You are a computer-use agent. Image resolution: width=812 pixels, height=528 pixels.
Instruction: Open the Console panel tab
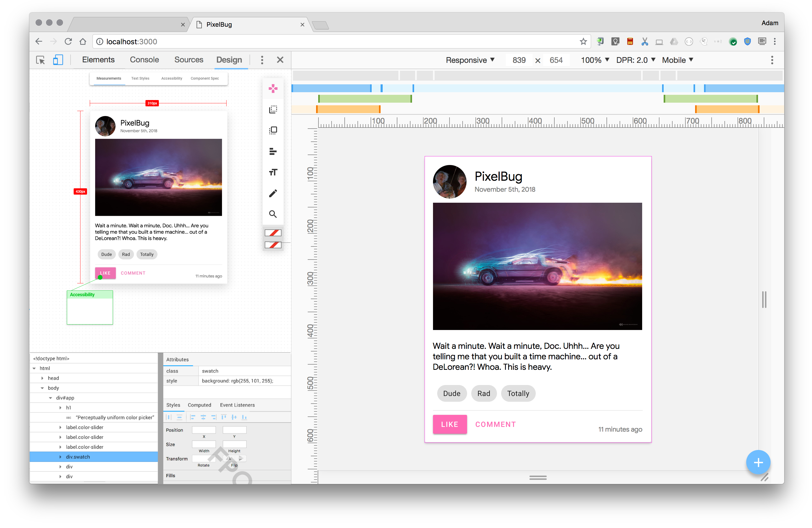coord(144,60)
